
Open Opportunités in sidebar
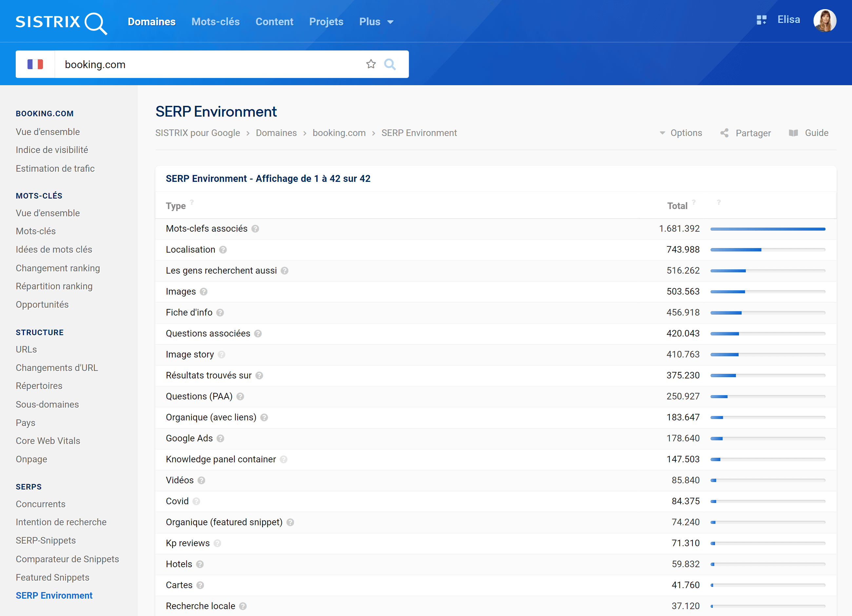coord(42,305)
